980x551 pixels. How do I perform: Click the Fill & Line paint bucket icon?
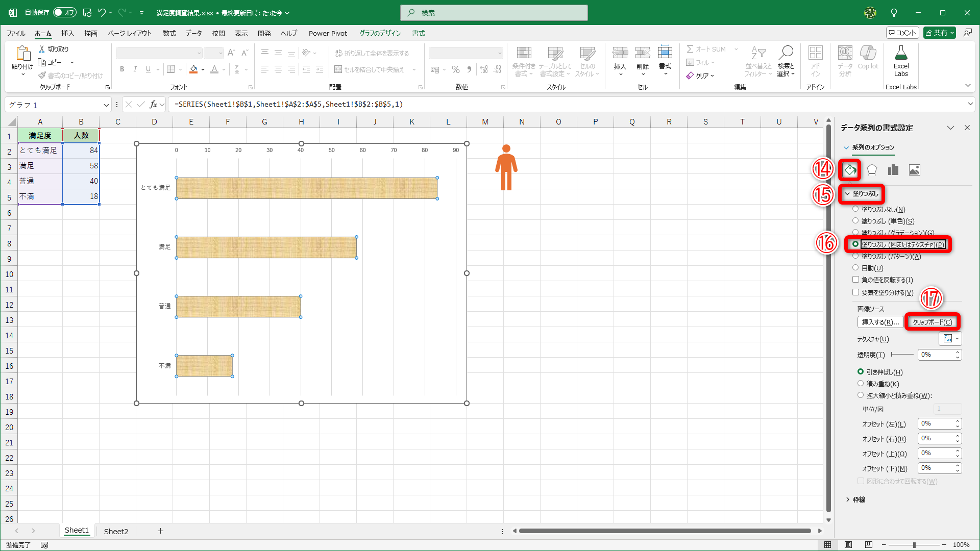click(850, 170)
